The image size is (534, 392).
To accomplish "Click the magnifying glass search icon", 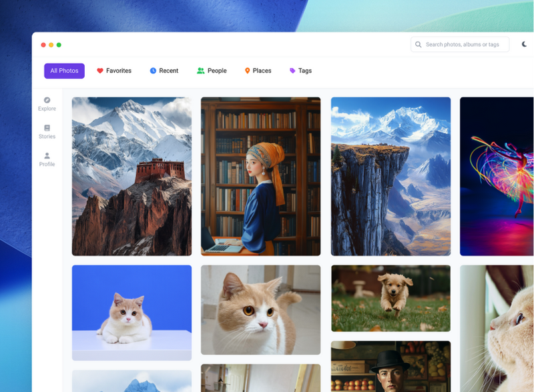I will [x=419, y=45].
